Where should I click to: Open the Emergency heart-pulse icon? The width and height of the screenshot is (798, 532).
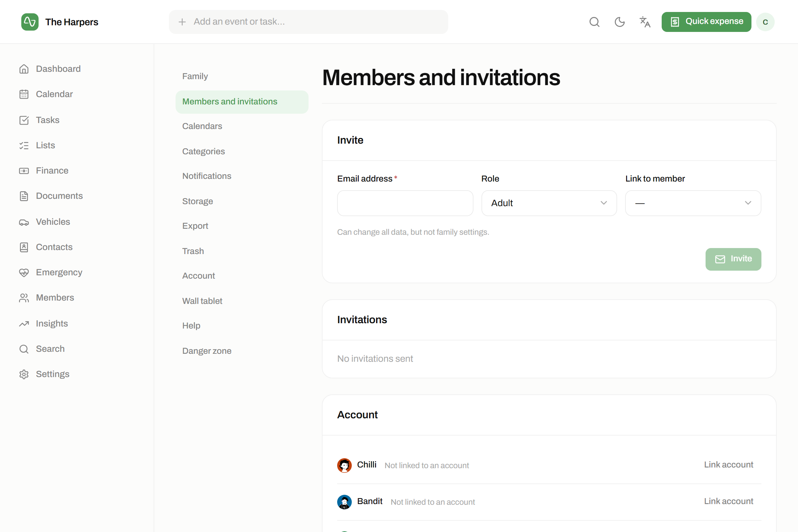tap(24, 272)
